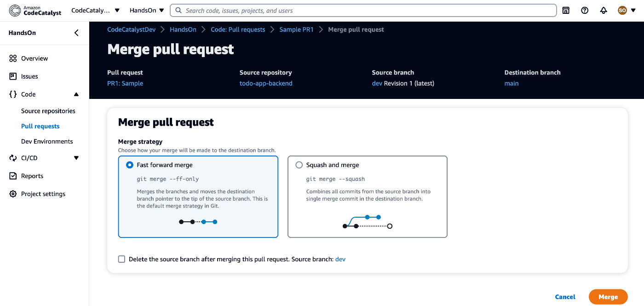This screenshot has width=644, height=306.
Task: Open Issues in the sidebar
Action: coord(29,76)
